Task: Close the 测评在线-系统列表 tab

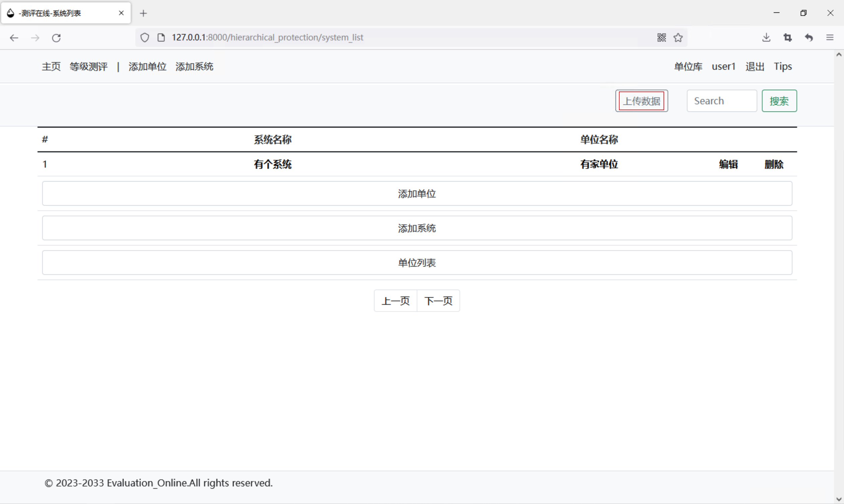Action: (x=121, y=13)
